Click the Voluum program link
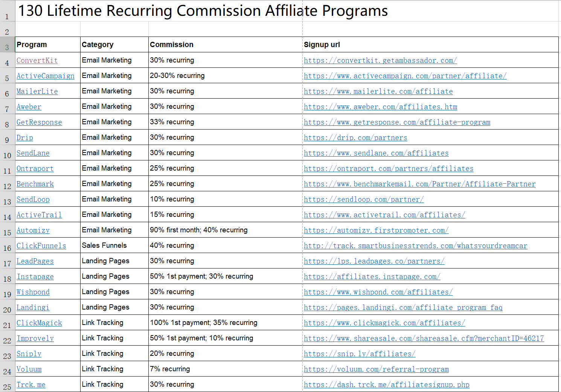Image resolution: width=561 pixels, height=392 pixels. pyautogui.click(x=29, y=369)
